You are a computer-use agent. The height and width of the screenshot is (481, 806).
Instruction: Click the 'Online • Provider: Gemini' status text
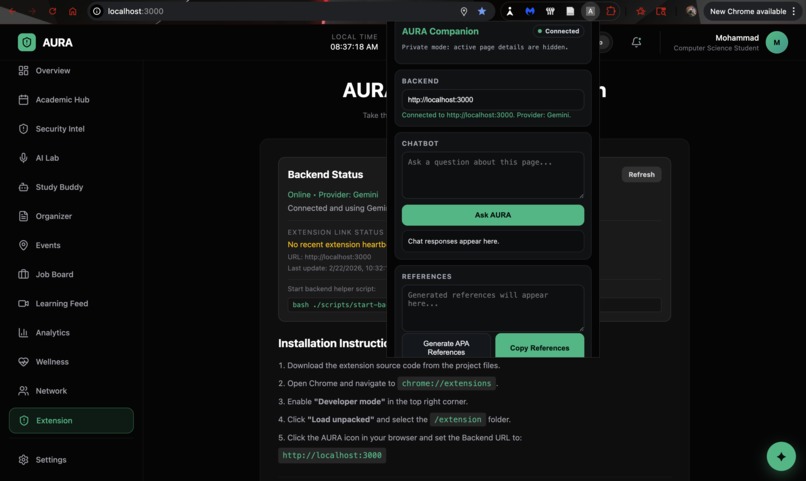tap(333, 195)
